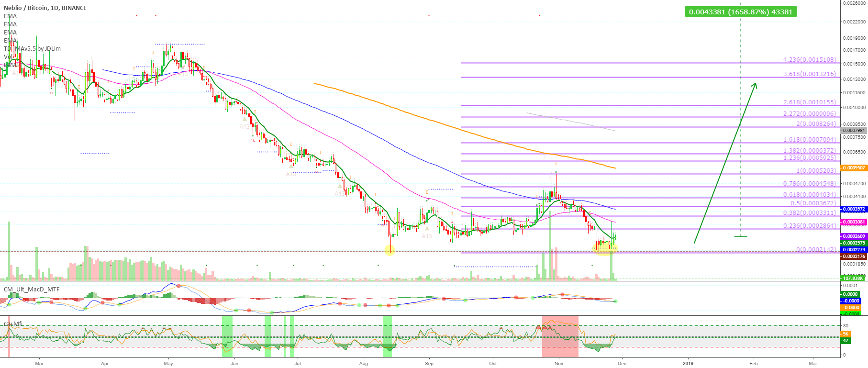Open the rsi+Mfi indicator label
Image resolution: width=868 pixels, height=368 pixels.
click(x=13, y=324)
